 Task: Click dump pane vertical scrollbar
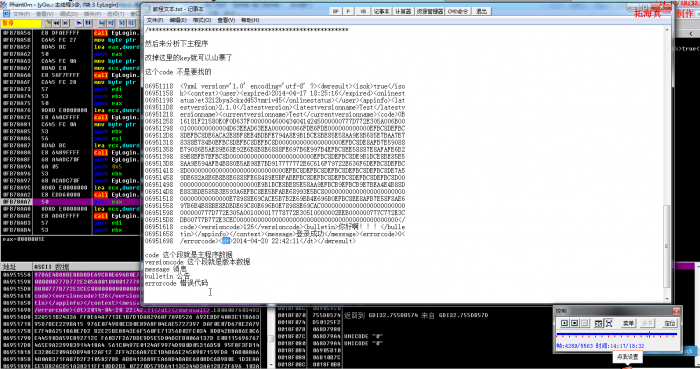(271, 337)
